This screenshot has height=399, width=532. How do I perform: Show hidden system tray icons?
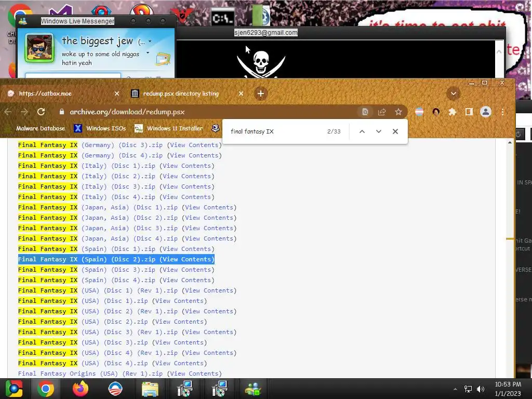455,389
